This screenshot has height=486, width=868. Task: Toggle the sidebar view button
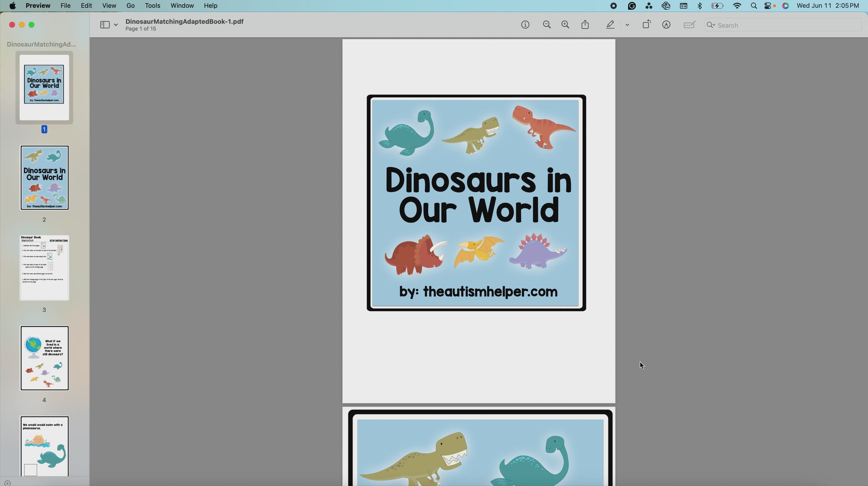(x=105, y=25)
